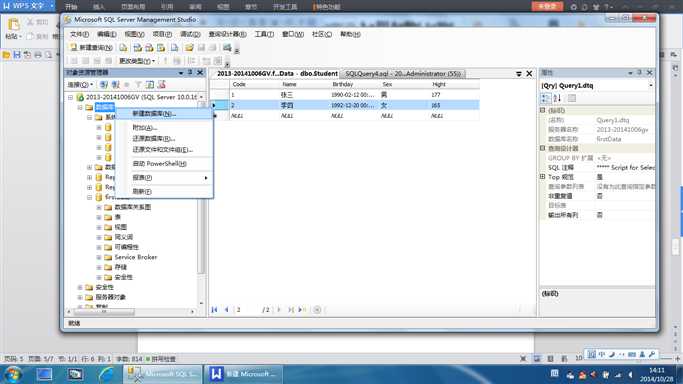The height and width of the screenshot is (384, 683).
Task: Expand the 同义词 folder
Action: tap(99, 237)
